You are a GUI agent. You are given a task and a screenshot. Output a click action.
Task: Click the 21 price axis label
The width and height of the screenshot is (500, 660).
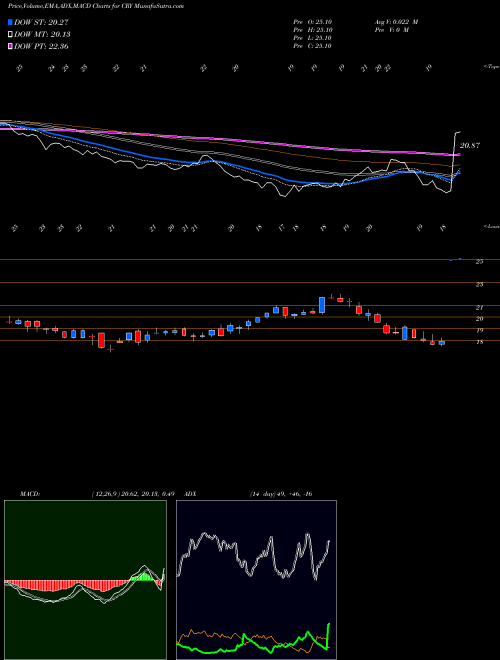479,308
